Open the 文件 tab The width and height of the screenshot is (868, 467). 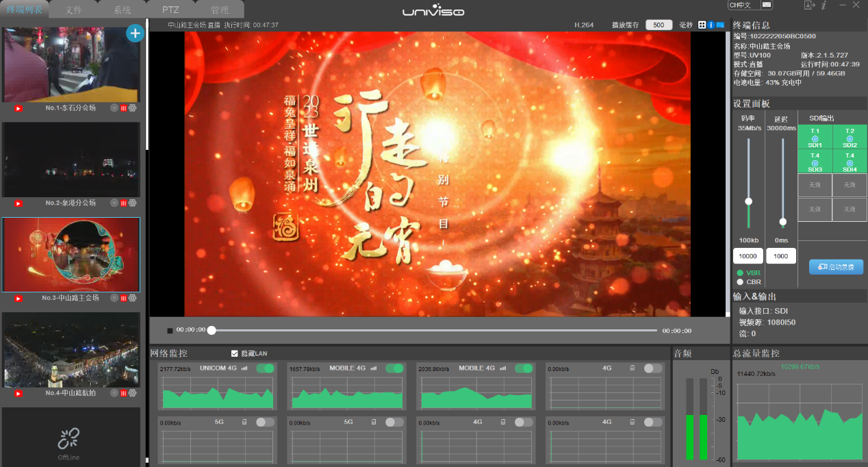pyautogui.click(x=74, y=10)
